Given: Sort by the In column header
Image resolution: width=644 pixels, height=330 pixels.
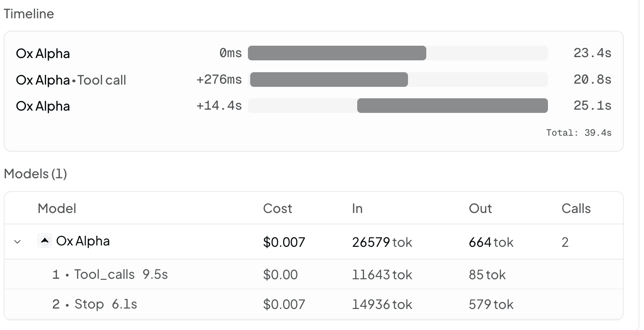Looking at the screenshot, I should (x=357, y=208).
